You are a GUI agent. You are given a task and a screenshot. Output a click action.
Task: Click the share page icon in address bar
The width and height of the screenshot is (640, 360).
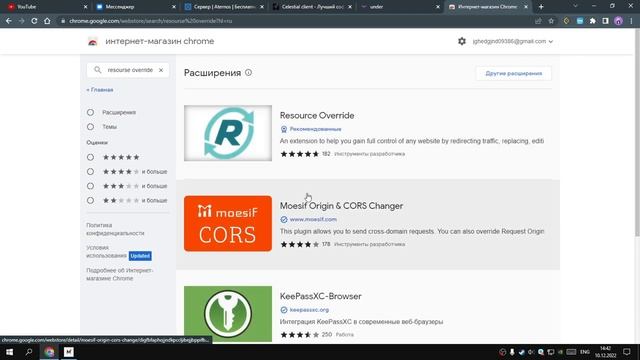coord(538,21)
